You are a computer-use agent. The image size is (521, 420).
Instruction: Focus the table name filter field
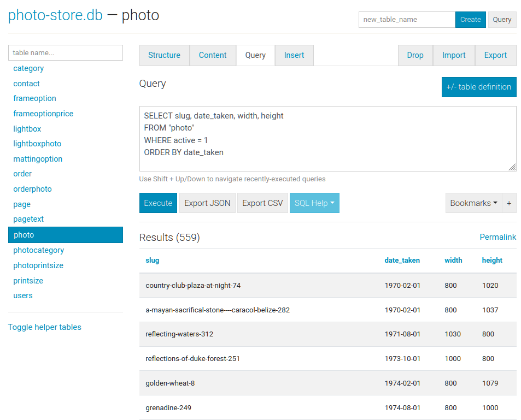pos(66,53)
